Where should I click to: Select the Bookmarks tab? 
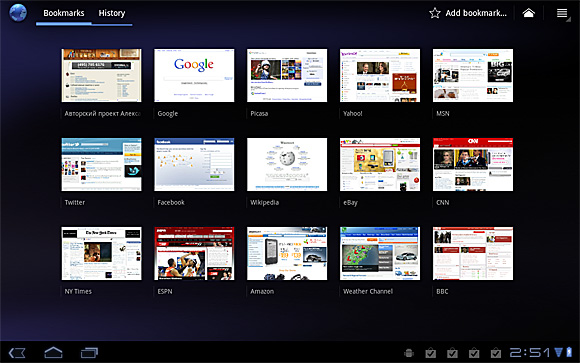tap(64, 13)
